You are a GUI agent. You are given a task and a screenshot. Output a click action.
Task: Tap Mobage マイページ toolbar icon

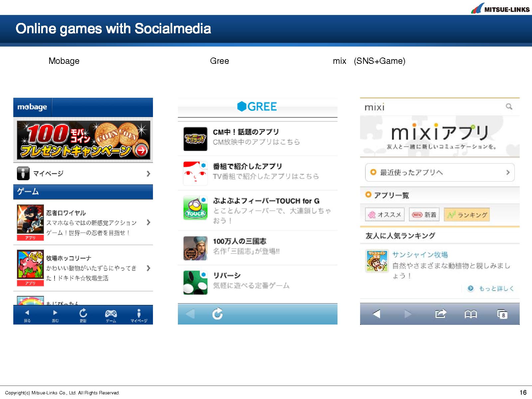139,315
